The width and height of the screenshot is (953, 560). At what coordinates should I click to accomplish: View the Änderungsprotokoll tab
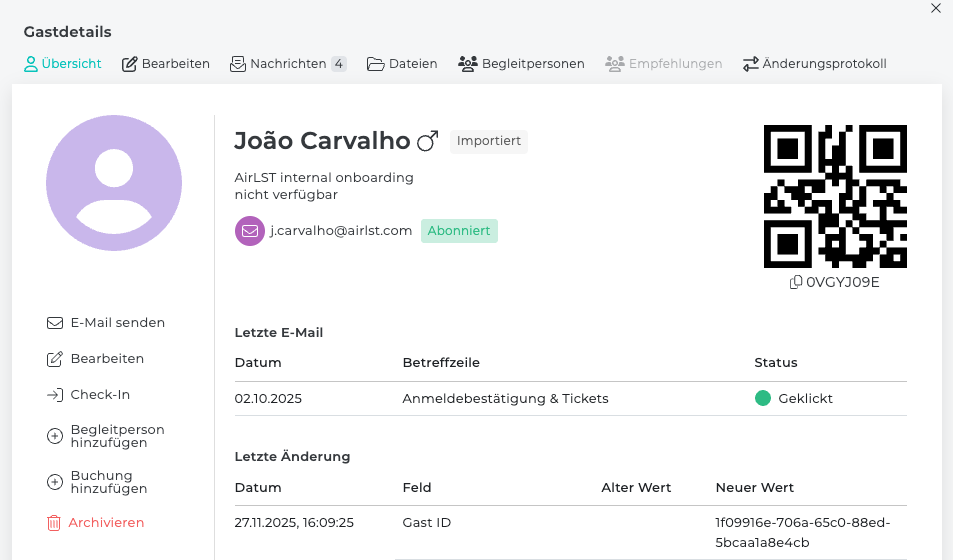[x=814, y=64]
